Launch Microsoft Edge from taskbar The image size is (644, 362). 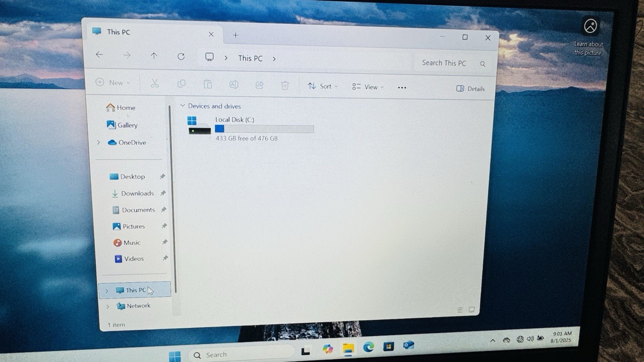[368, 347]
